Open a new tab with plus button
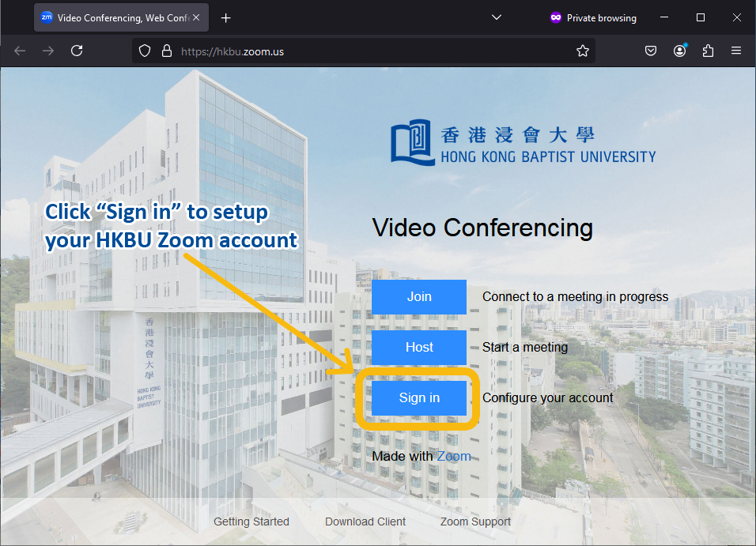Screen dimensions: 756x546 tap(226, 17)
